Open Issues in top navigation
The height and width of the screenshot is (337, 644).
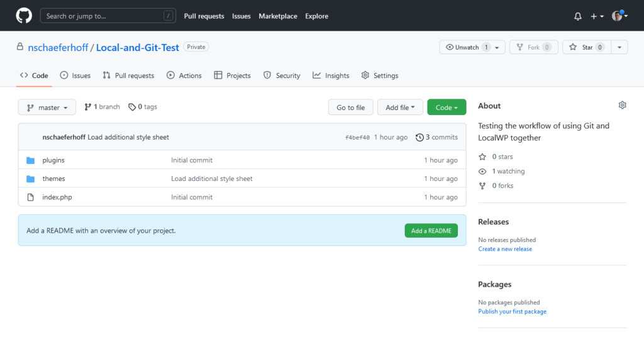[x=241, y=16]
